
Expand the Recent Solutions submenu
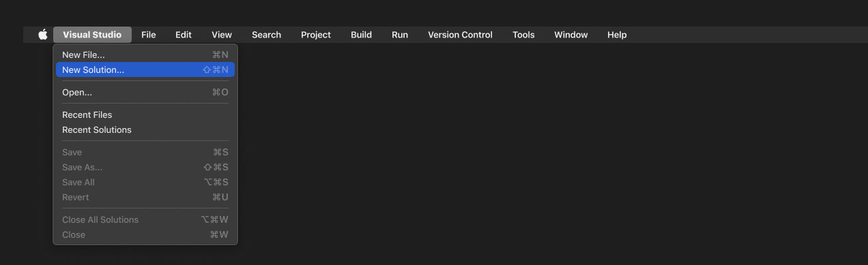145,129
